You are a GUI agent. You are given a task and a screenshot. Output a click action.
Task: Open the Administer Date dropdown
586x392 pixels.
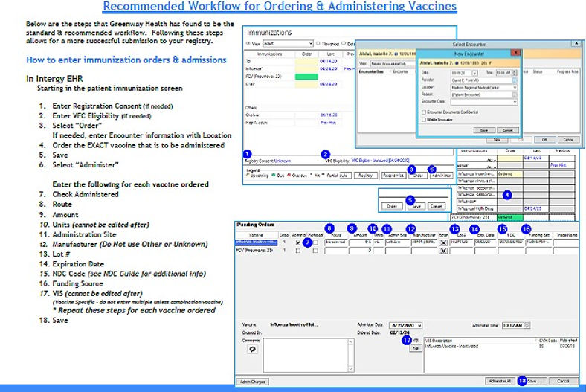(x=405, y=326)
